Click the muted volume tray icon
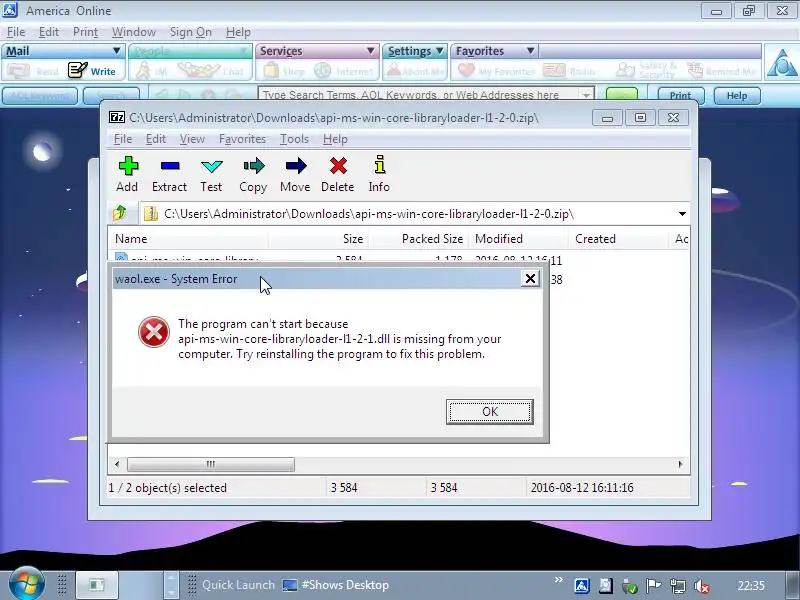The height and width of the screenshot is (600, 800). [702, 587]
